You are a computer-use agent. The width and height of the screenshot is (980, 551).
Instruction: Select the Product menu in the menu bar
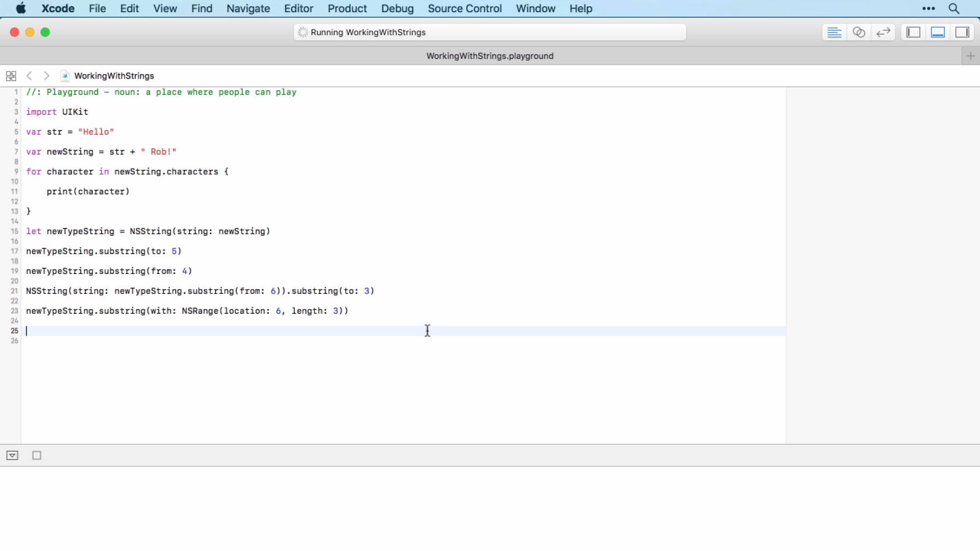(347, 9)
